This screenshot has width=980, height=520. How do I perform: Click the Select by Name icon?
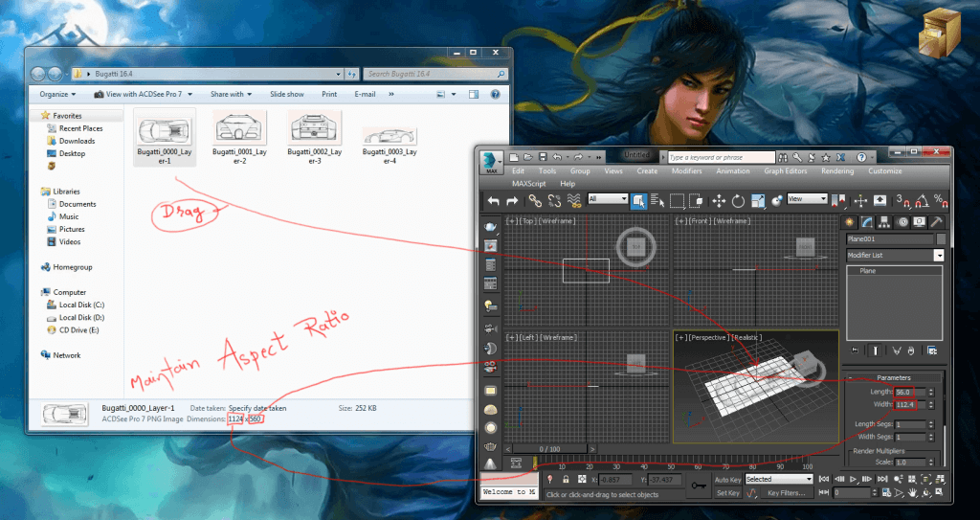point(657,200)
